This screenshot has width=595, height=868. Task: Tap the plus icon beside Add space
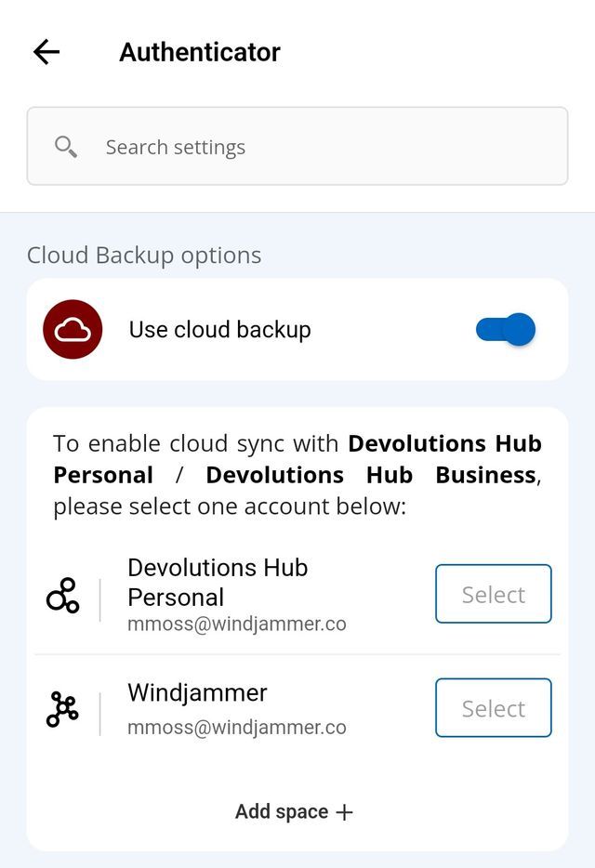[345, 812]
